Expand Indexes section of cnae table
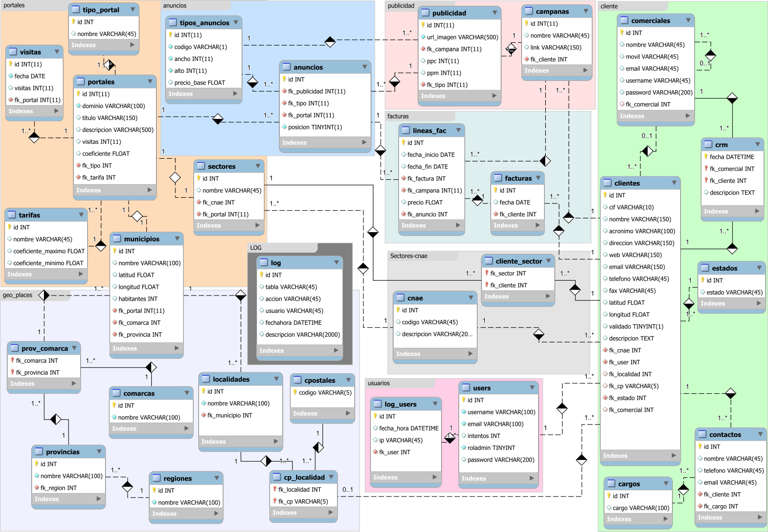 pyautogui.click(x=470, y=354)
